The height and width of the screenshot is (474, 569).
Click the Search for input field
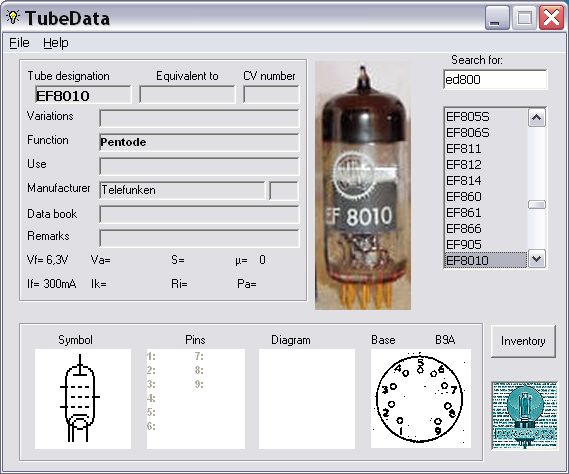(x=495, y=79)
